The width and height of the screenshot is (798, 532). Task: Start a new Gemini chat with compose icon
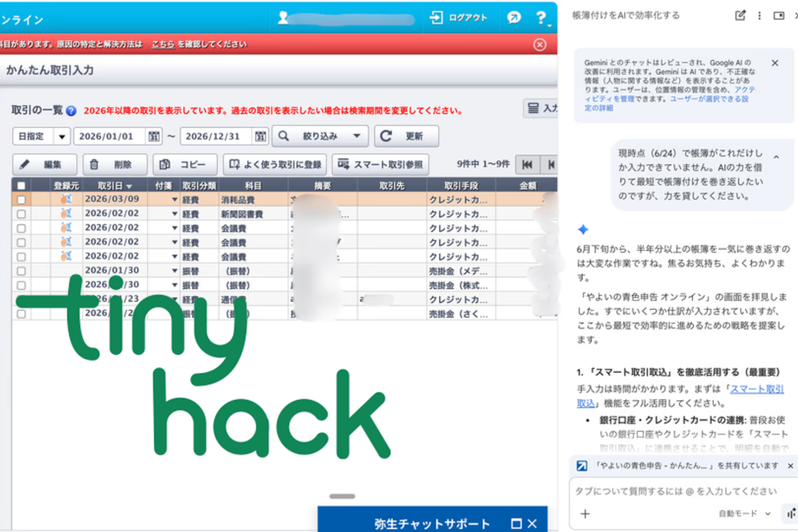[x=740, y=15]
